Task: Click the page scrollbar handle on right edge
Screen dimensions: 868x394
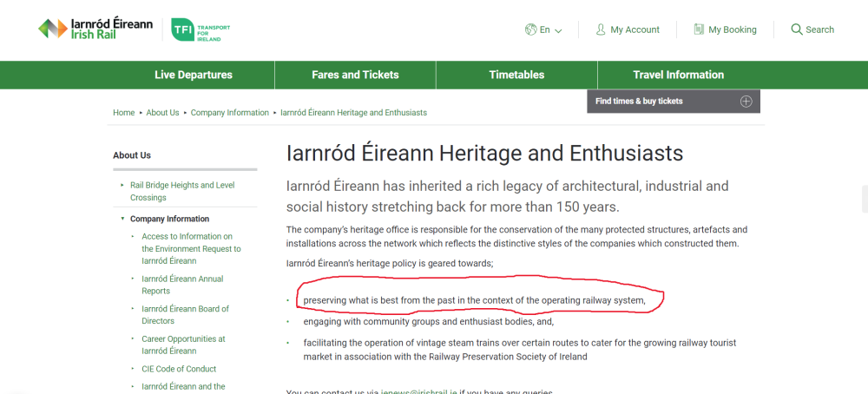Action: 864,199
